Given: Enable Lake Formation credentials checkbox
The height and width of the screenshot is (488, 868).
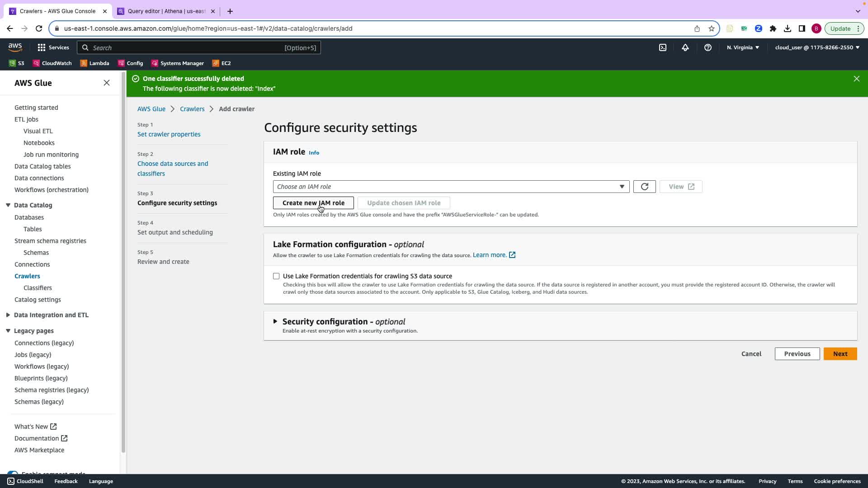Looking at the screenshot, I should (x=276, y=276).
